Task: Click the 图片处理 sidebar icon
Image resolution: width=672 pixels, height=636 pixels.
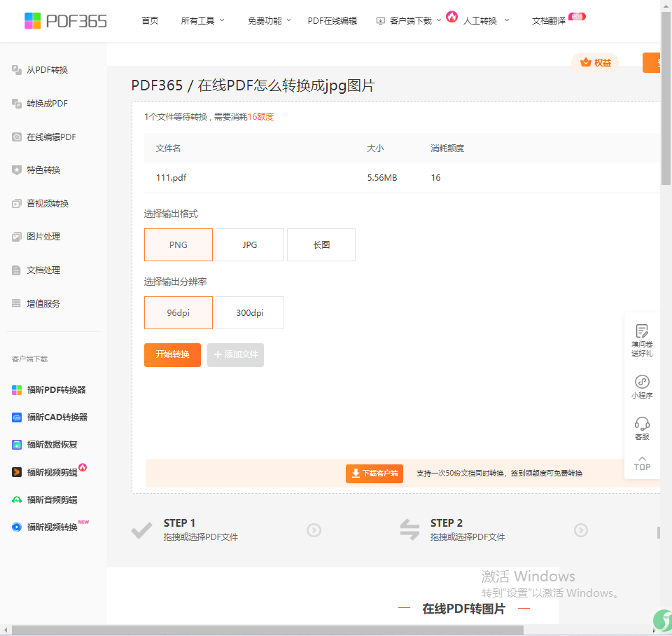Action: pyautogui.click(x=17, y=236)
